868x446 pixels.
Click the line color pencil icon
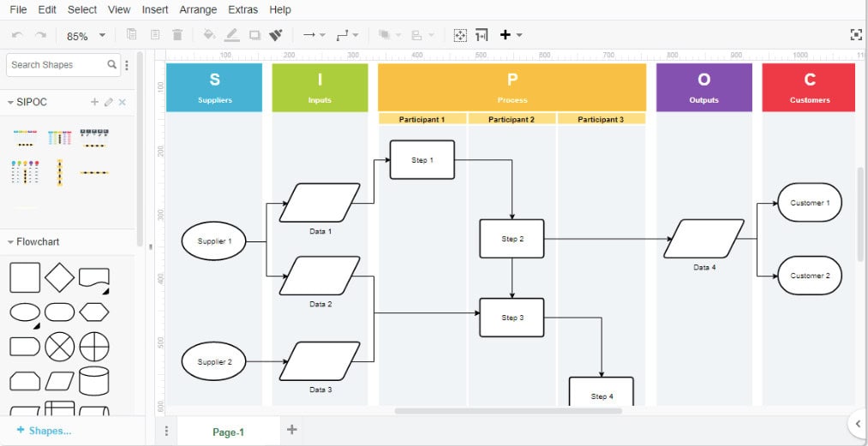click(232, 35)
